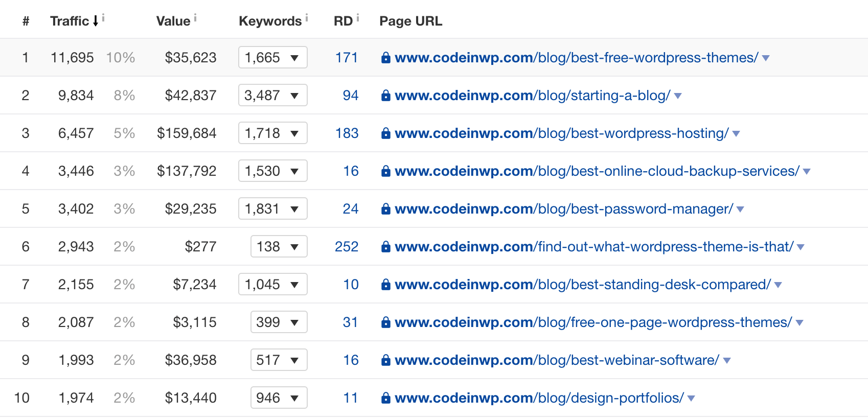Expand arrow after best-standing-desk-compared URL
This screenshot has height=420, width=868.
778,285
